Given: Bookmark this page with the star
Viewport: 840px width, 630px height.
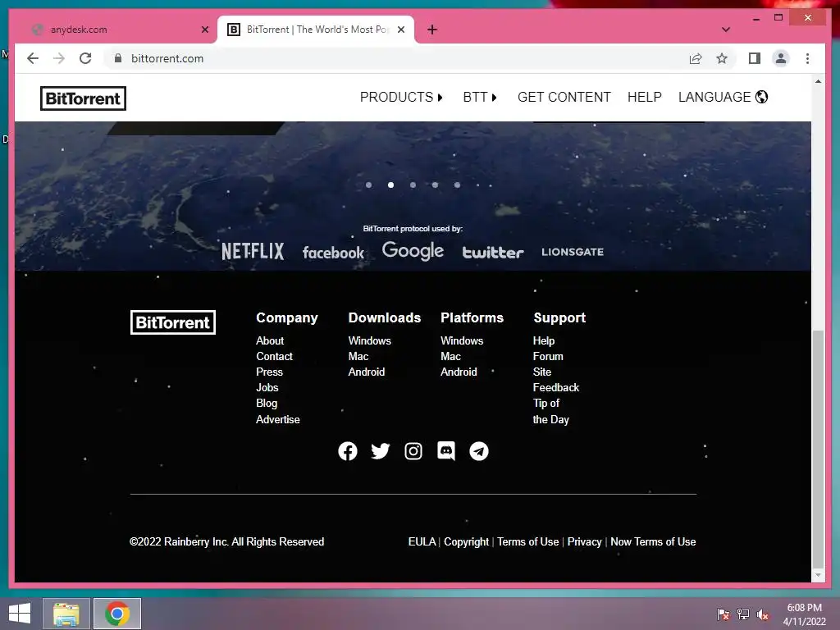Looking at the screenshot, I should [x=722, y=58].
